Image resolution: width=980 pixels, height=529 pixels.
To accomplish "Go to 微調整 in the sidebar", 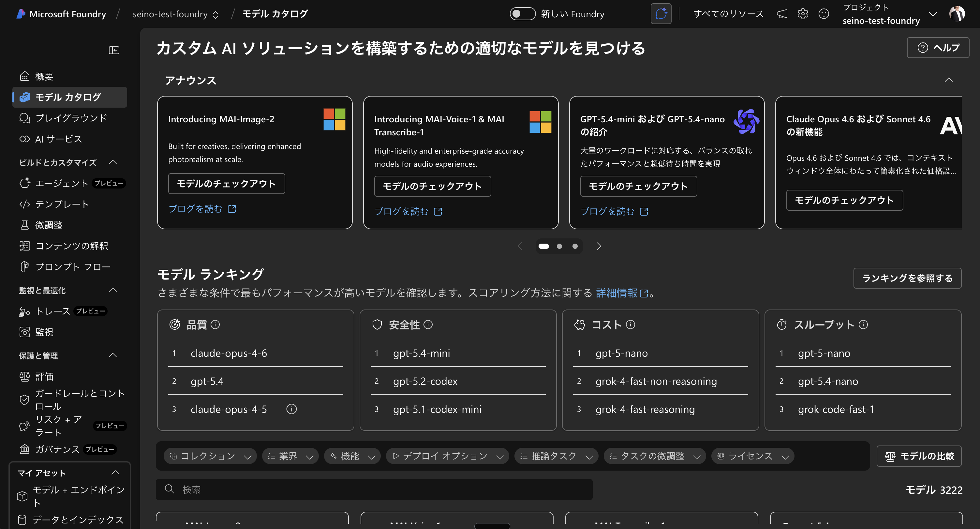I will (49, 225).
